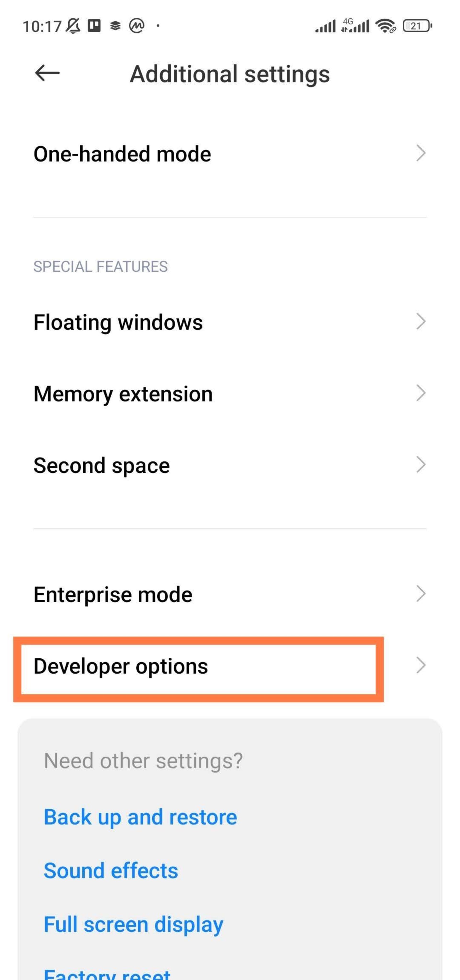Image resolution: width=460 pixels, height=980 pixels.
Task: Tap the CoinMarketCap notification icon
Action: (137, 26)
